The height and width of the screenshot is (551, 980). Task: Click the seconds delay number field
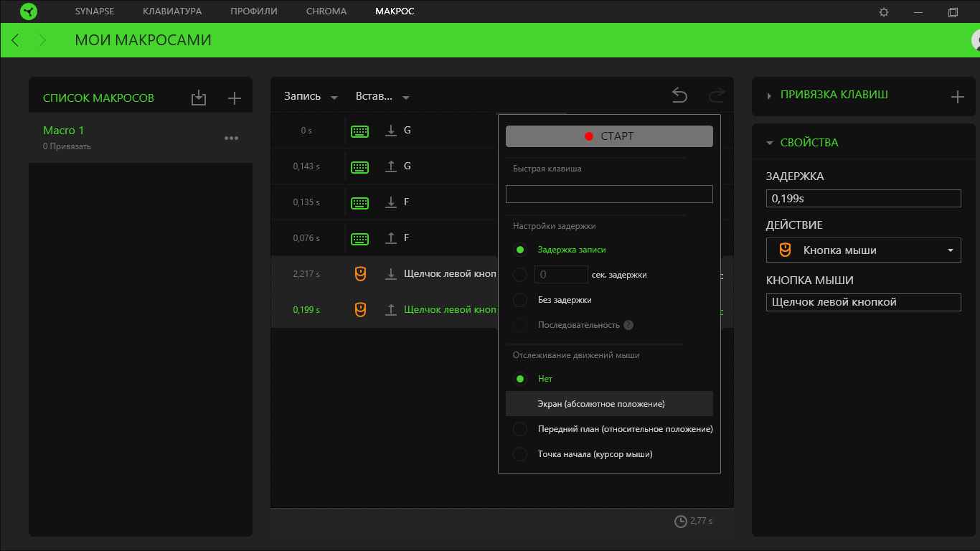(561, 274)
